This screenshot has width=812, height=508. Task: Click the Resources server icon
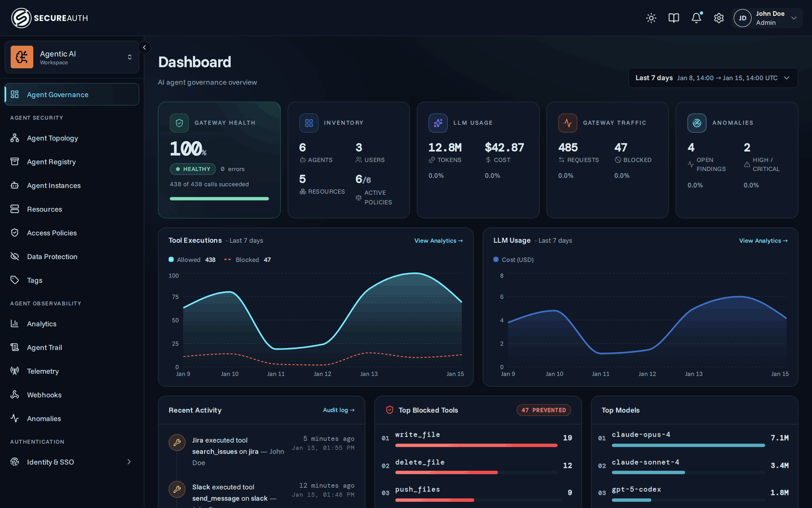point(15,209)
